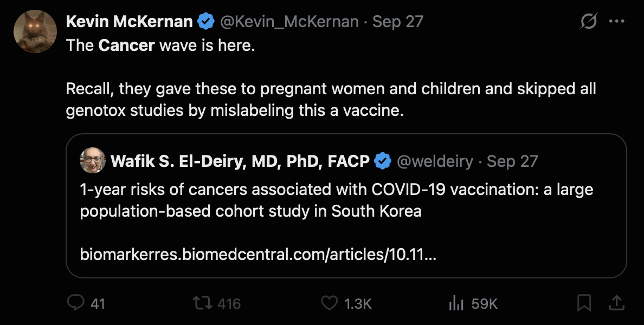This screenshot has height=325, width=644.
Task: Click the Kevin McKernan display name
Action: [x=129, y=22]
